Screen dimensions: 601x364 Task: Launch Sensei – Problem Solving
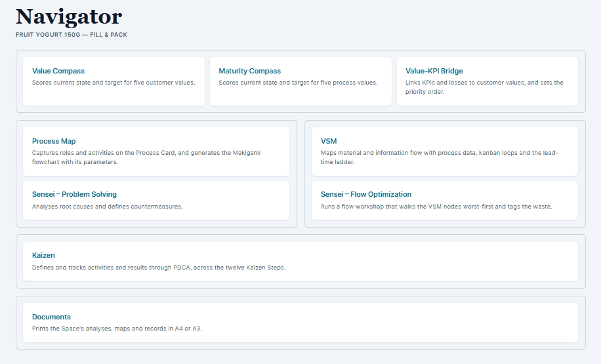156,201
